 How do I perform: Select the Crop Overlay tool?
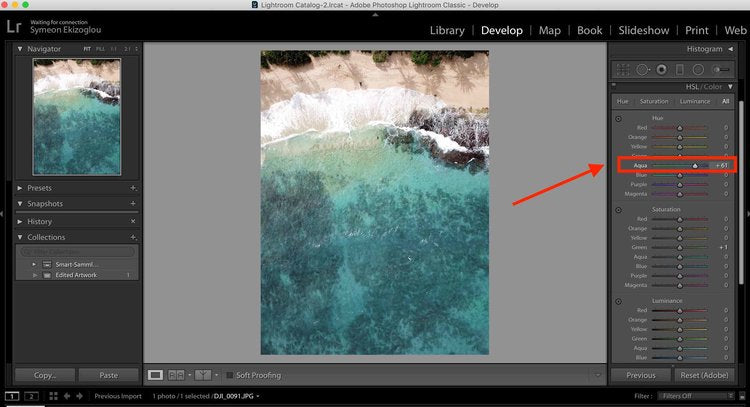623,69
